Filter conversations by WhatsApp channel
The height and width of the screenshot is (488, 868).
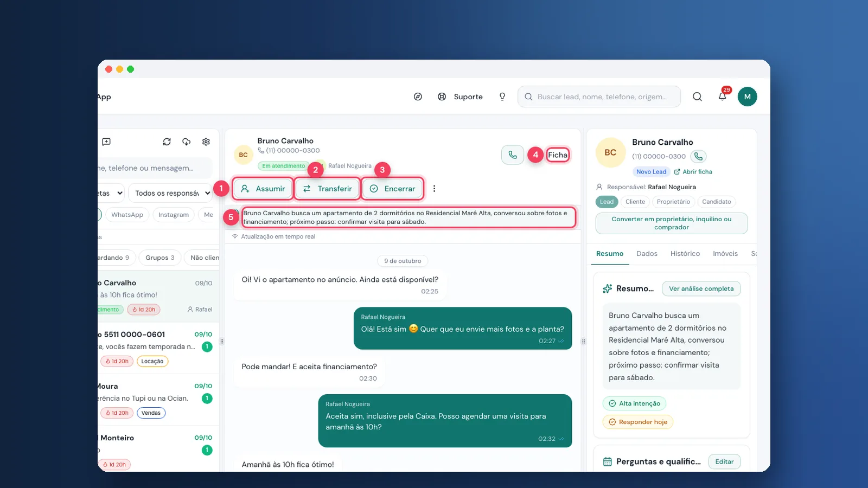pos(127,215)
